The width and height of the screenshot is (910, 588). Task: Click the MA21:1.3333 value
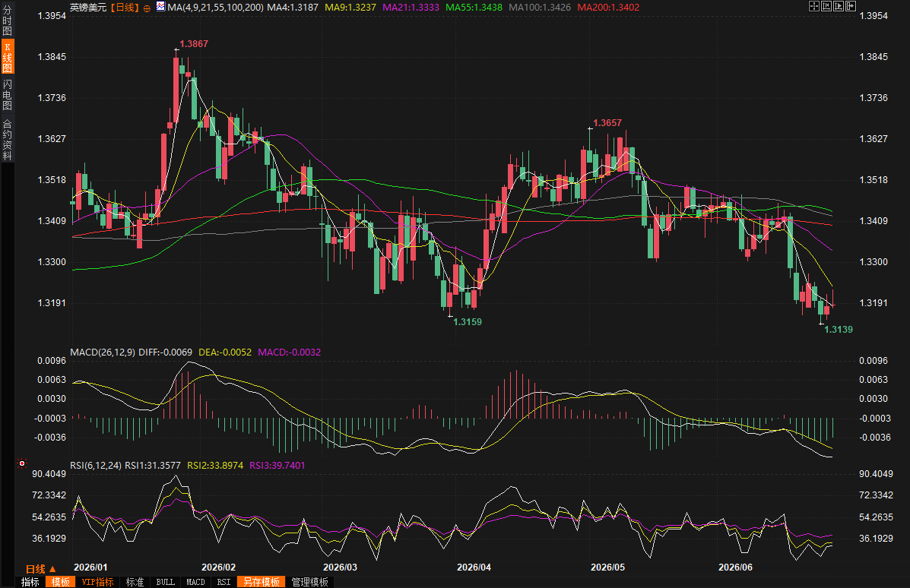(411, 8)
